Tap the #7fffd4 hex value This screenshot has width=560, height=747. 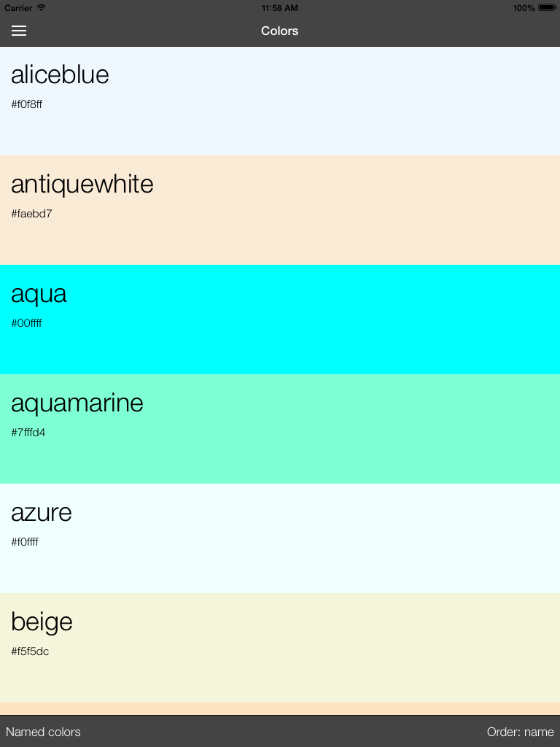click(28, 433)
